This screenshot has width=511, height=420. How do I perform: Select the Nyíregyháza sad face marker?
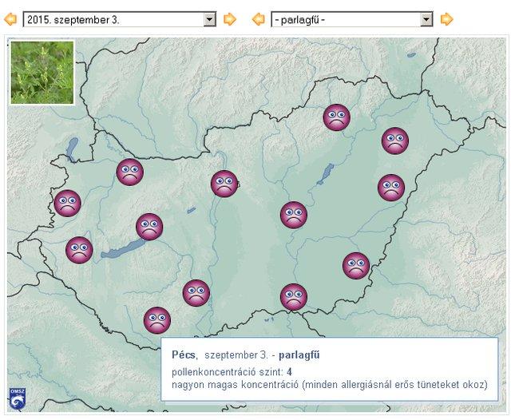(x=394, y=141)
